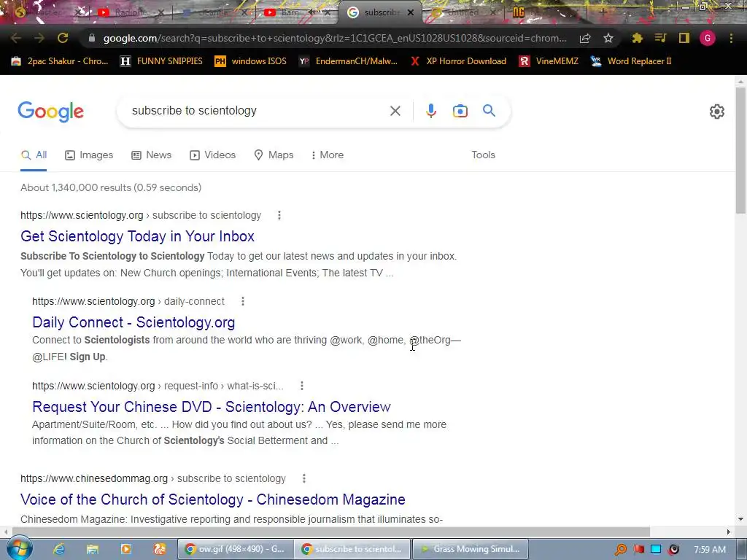Image resolution: width=747 pixels, height=560 pixels.
Task: Click the URL in the address bar
Action: click(335, 38)
